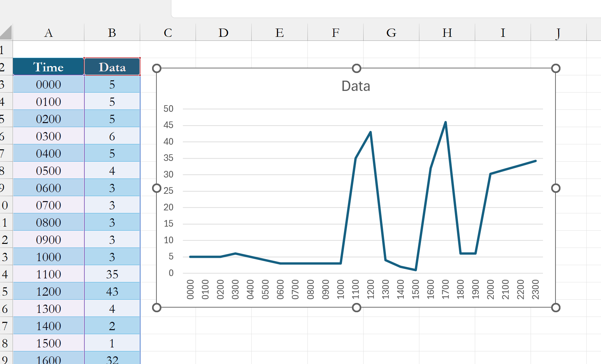
Task: Select the data value next to 1500
Action: (x=112, y=343)
